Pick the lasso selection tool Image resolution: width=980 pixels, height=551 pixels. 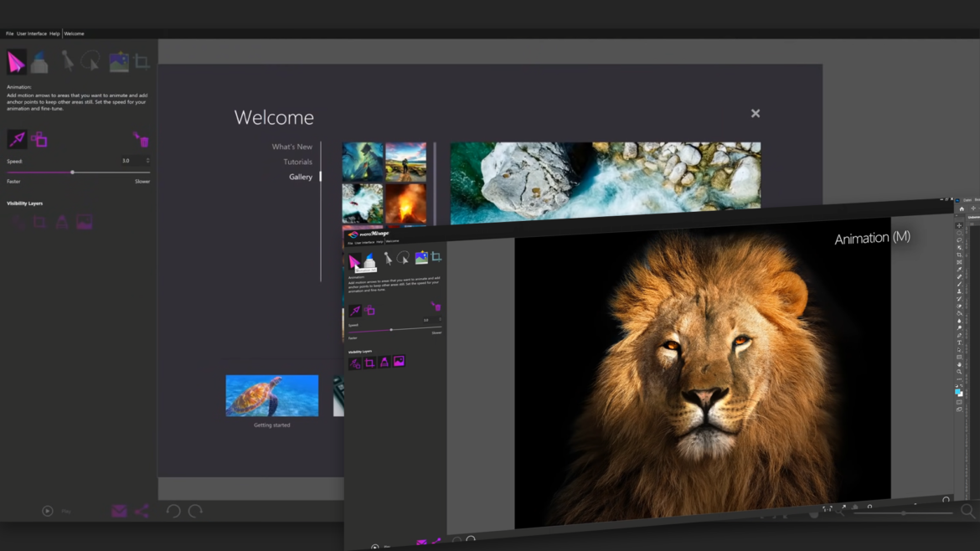point(90,61)
